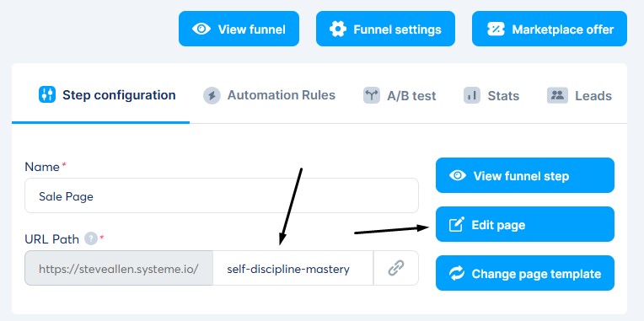The image size is (644, 321).
Task: Click the self-discipline-mastery URL path field
Action: tap(292, 269)
